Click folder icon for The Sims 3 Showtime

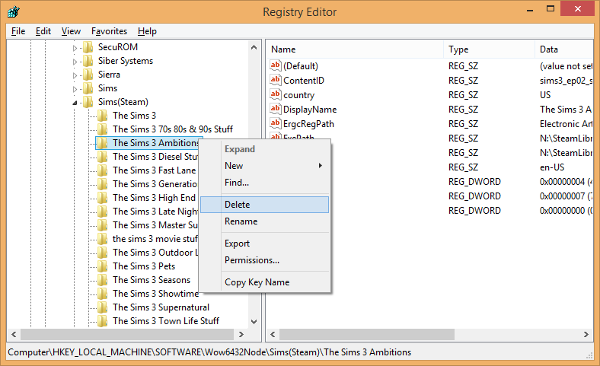tap(102, 294)
